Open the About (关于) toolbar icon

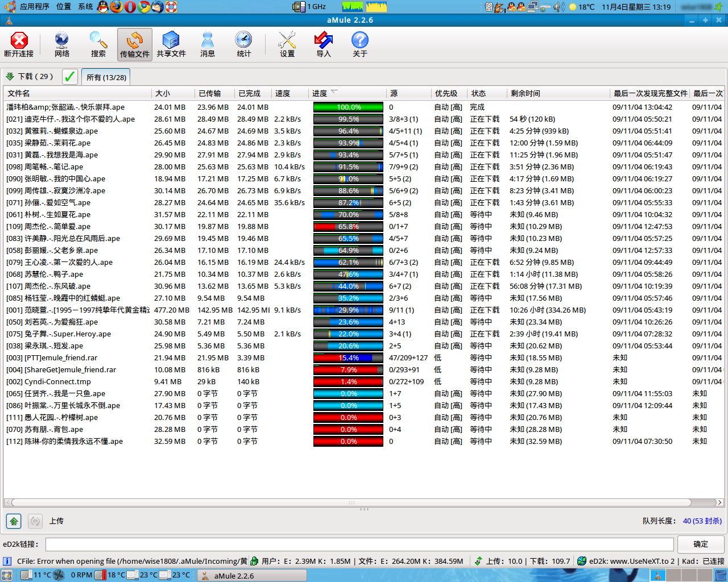(360, 44)
